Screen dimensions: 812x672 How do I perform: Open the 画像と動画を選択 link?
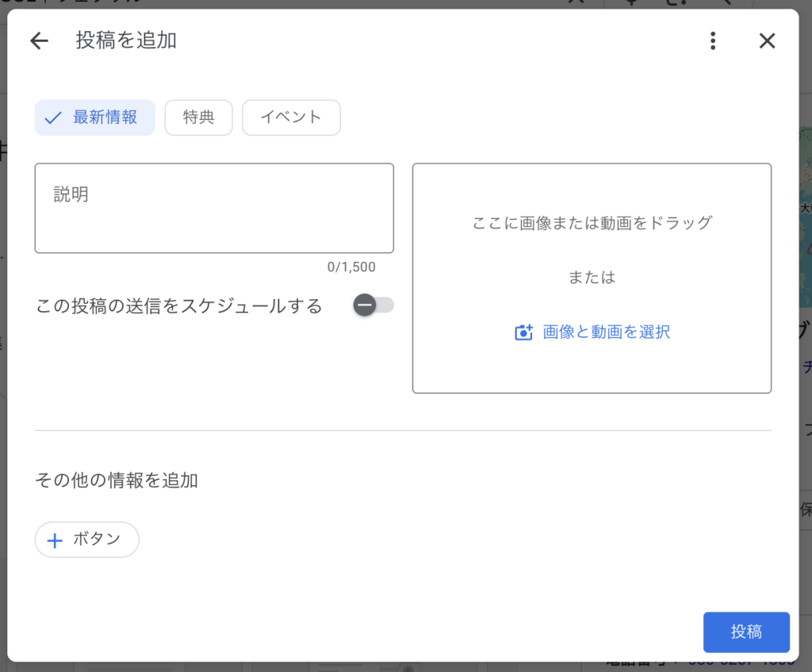click(x=606, y=332)
